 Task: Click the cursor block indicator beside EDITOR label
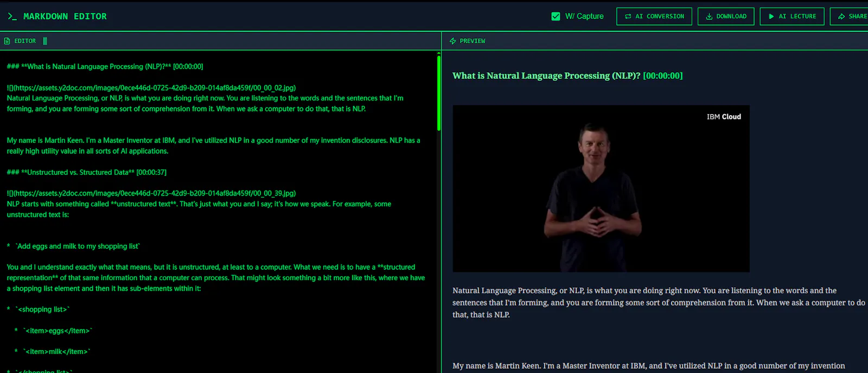[45, 41]
